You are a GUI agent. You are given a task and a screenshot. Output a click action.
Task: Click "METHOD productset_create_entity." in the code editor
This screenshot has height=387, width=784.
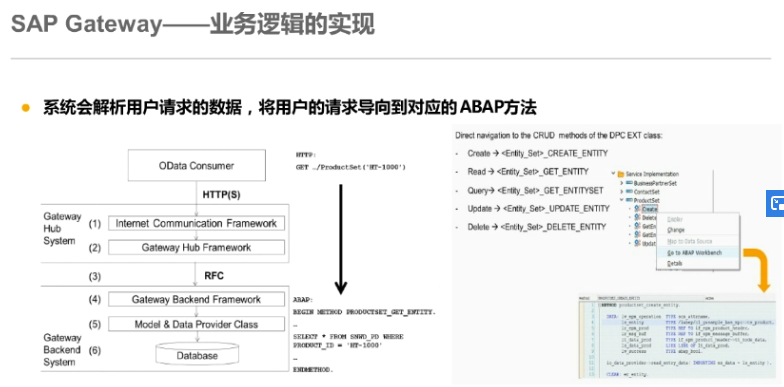640,304
